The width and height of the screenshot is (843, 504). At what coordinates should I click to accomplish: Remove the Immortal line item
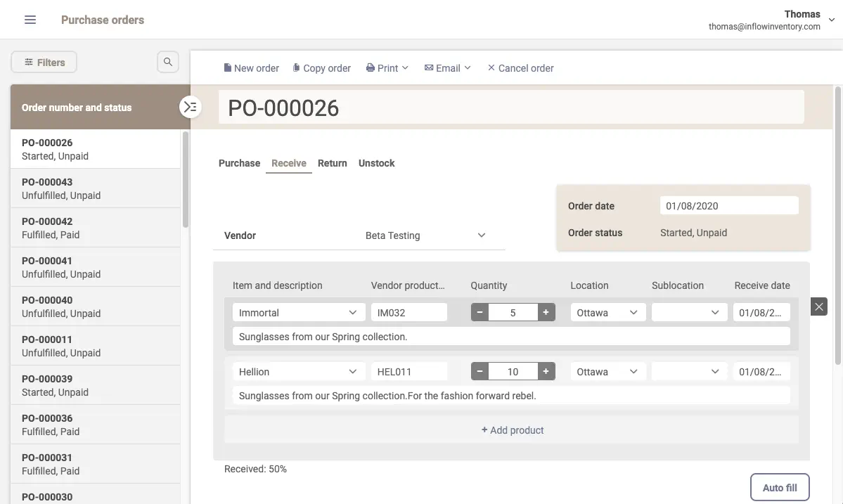(x=818, y=306)
